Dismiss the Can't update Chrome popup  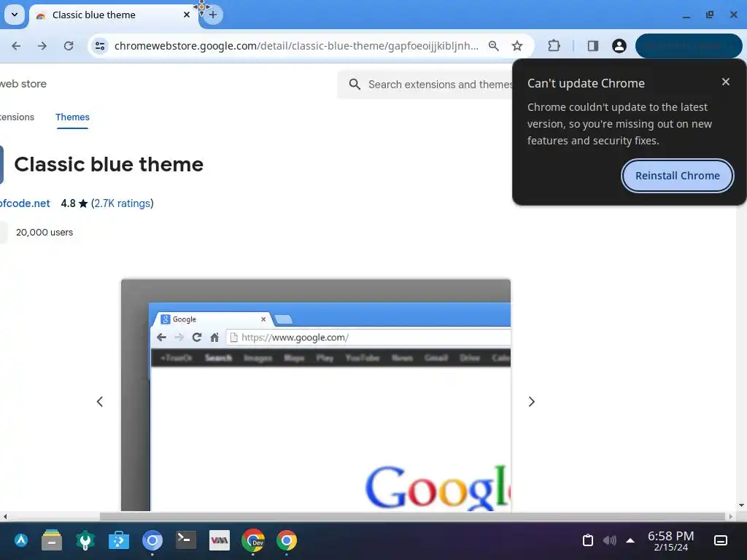726,82
